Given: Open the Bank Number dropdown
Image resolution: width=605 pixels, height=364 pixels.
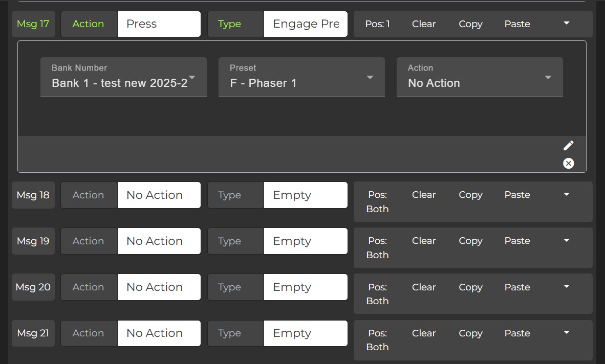Looking at the screenshot, I should click(123, 77).
